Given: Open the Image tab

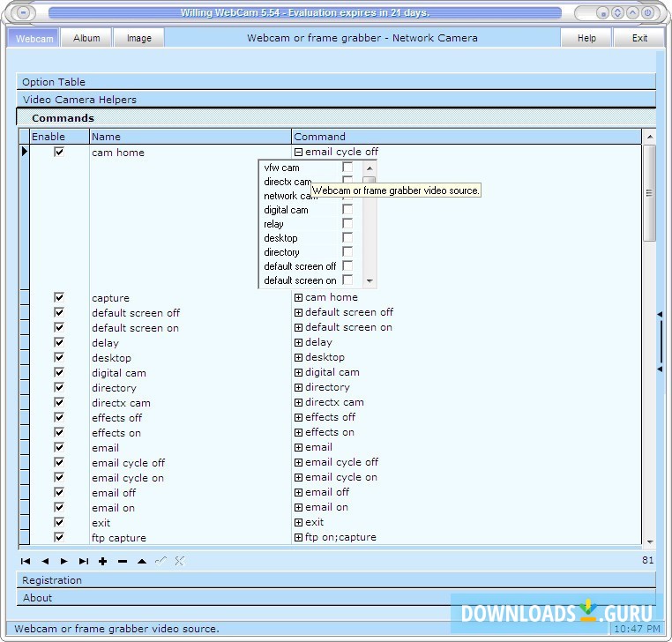Looking at the screenshot, I should coord(138,38).
